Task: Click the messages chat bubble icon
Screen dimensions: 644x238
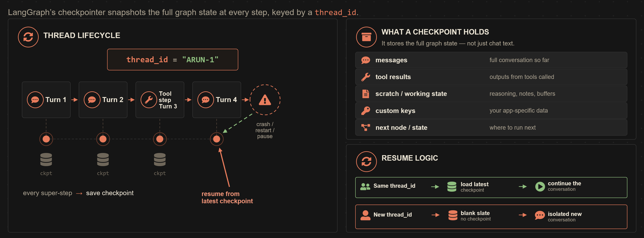Action: click(x=366, y=60)
